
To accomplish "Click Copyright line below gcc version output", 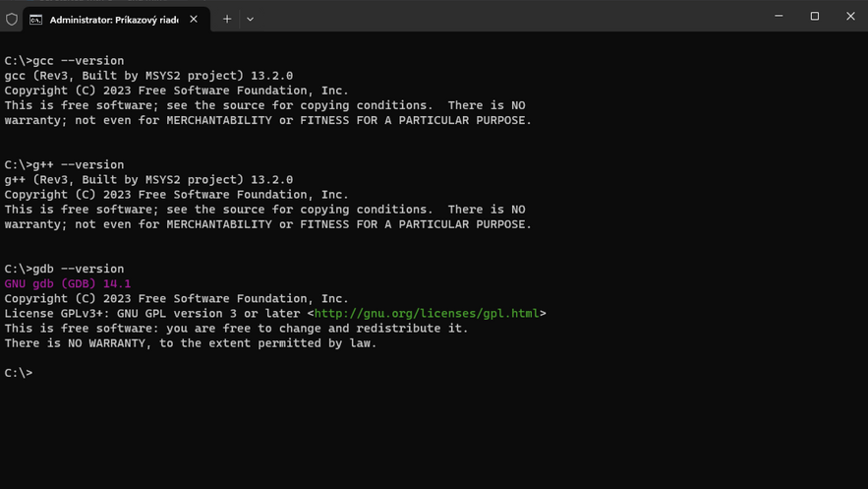I will pyautogui.click(x=177, y=91).
